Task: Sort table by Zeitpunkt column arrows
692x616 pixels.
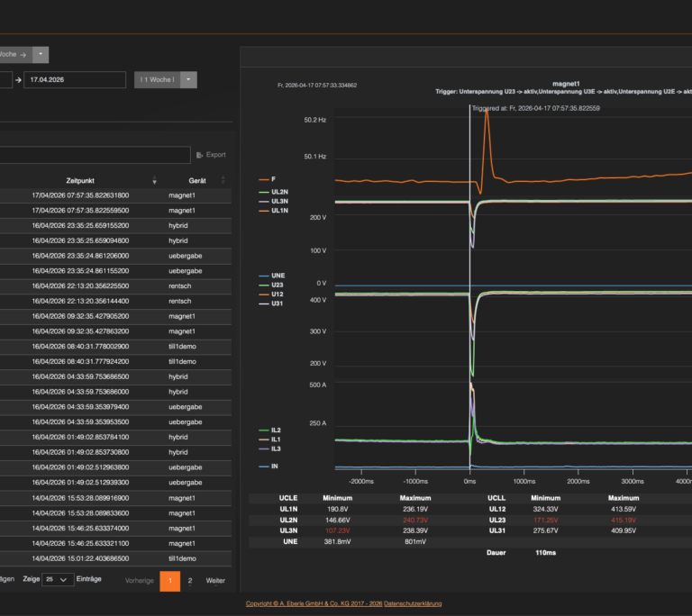Action: [154, 180]
